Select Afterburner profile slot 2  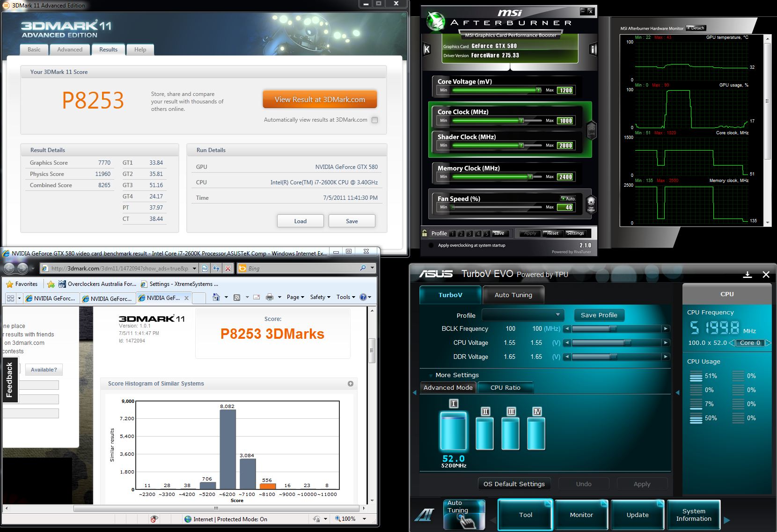pyautogui.click(x=461, y=233)
